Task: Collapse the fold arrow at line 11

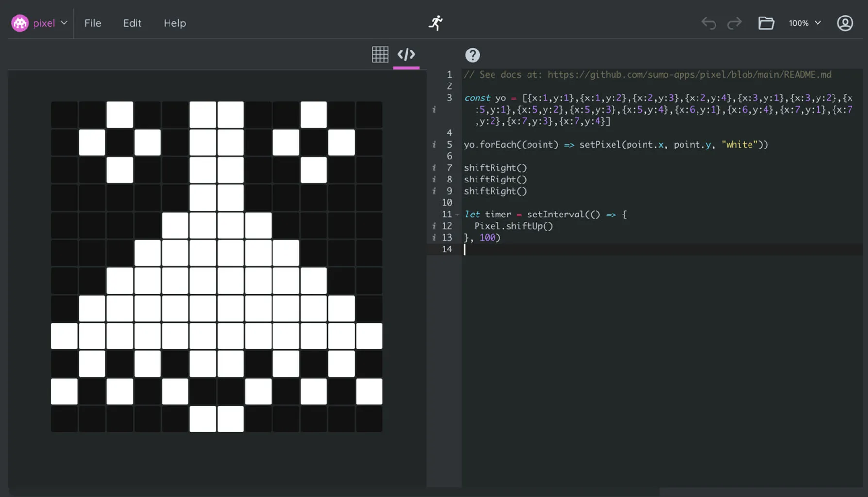Action: point(457,215)
